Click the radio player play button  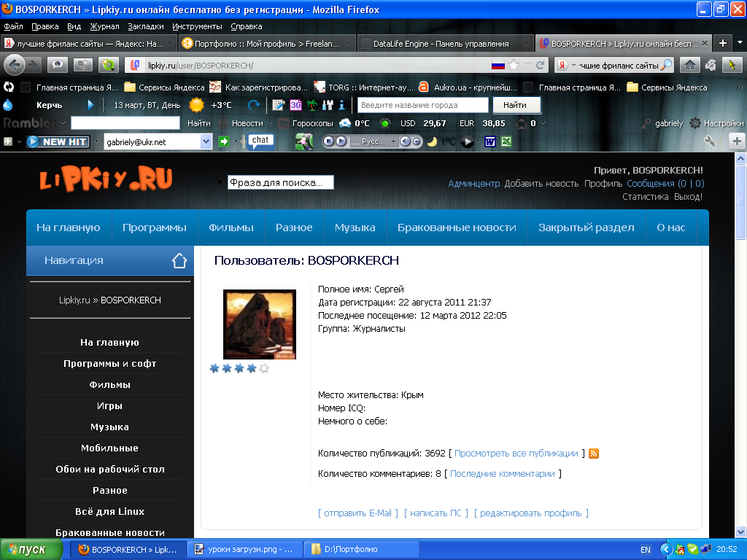point(341,141)
